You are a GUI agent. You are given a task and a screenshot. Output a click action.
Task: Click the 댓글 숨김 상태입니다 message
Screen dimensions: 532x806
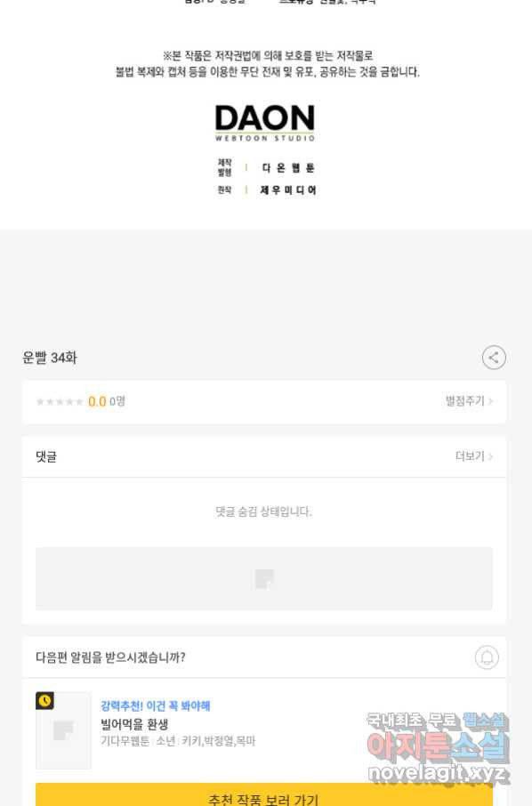click(263, 512)
